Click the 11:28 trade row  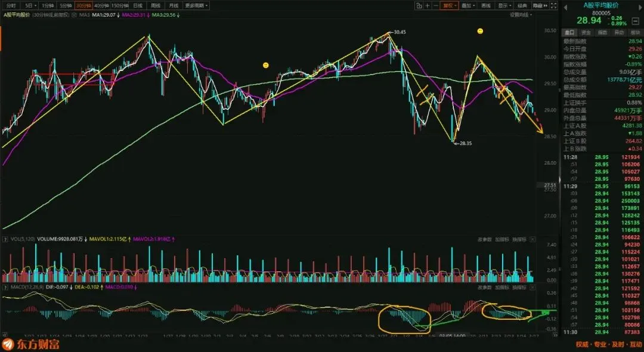tap(602, 158)
